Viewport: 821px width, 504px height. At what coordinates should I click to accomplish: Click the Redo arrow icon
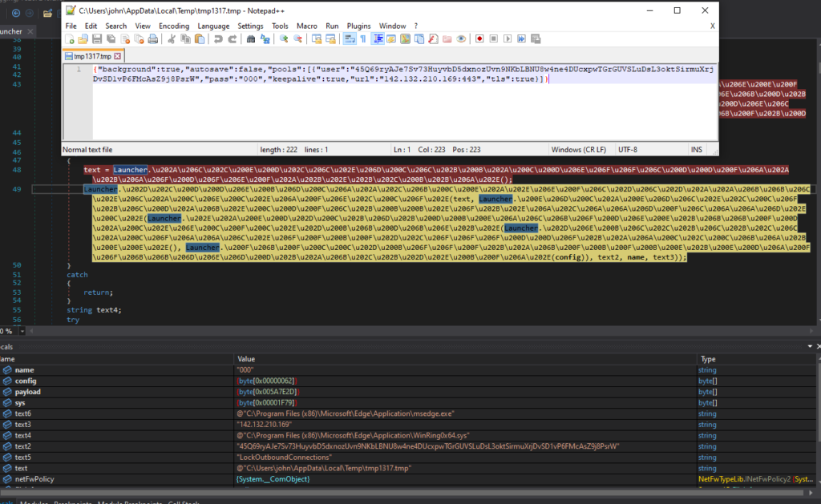(x=232, y=39)
